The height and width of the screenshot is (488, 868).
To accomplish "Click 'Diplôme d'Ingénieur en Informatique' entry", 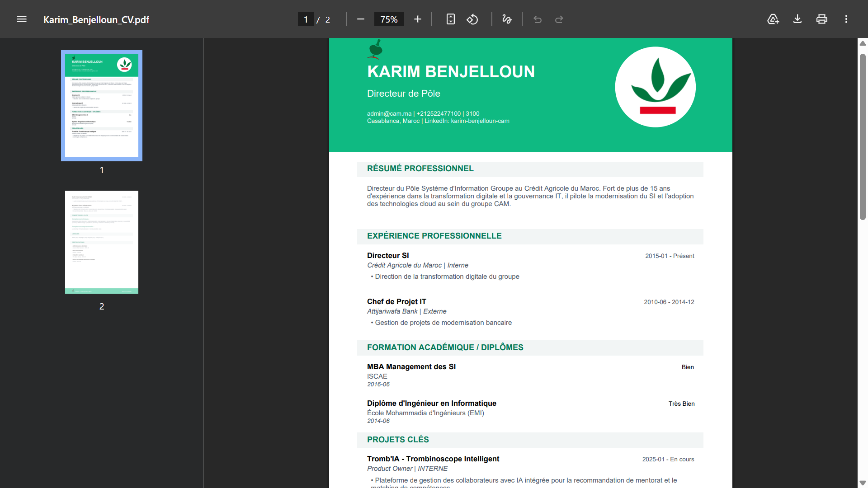I will point(432,404).
